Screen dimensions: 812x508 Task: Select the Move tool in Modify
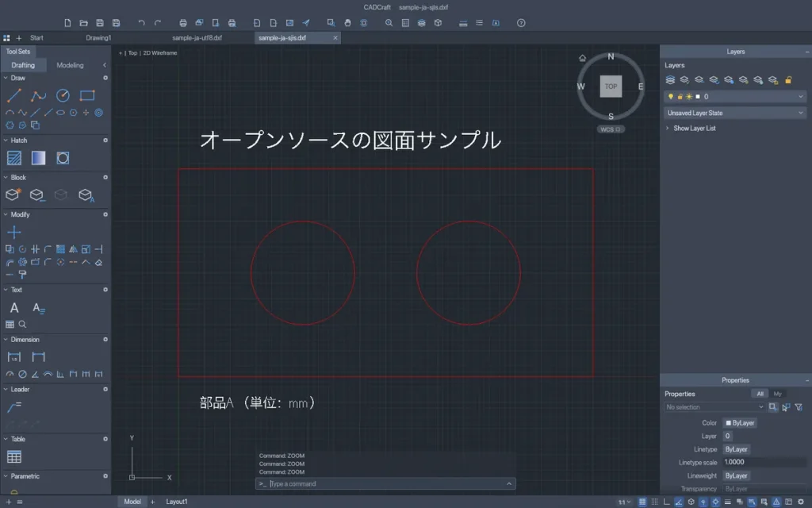pos(14,233)
